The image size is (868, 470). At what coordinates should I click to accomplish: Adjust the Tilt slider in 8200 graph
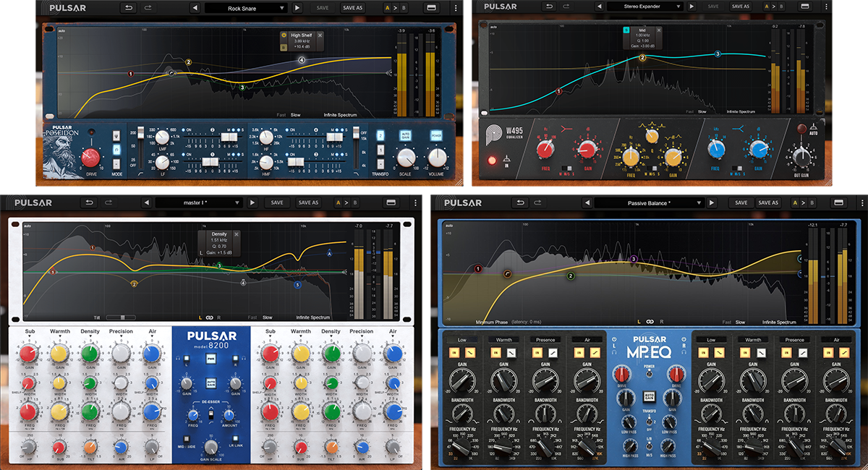click(120, 317)
